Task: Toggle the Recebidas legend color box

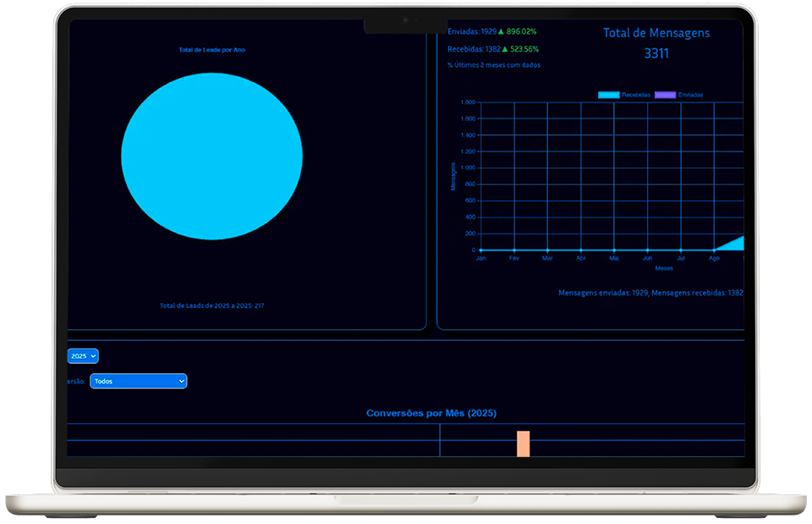Action: tap(608, 95)
